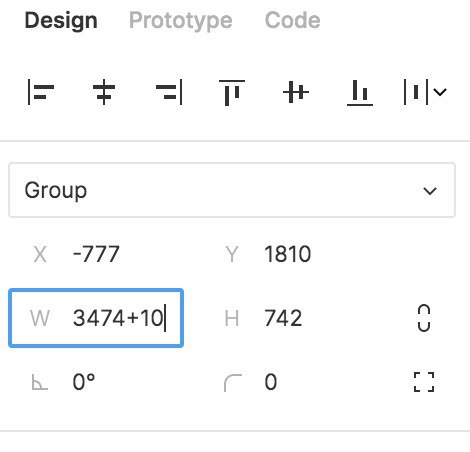Viewport: 470px width, 452px height.
Task: Align horizontal centers
Action: tap(104, 92)
